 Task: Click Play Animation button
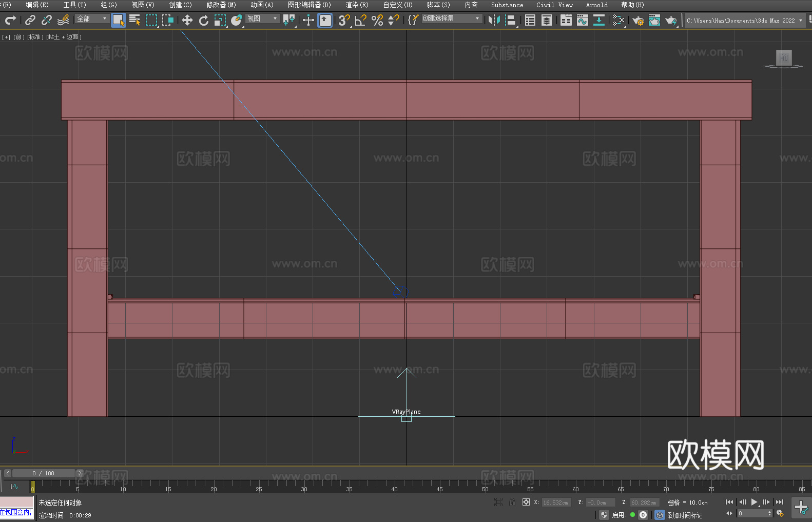coord(755,502)
